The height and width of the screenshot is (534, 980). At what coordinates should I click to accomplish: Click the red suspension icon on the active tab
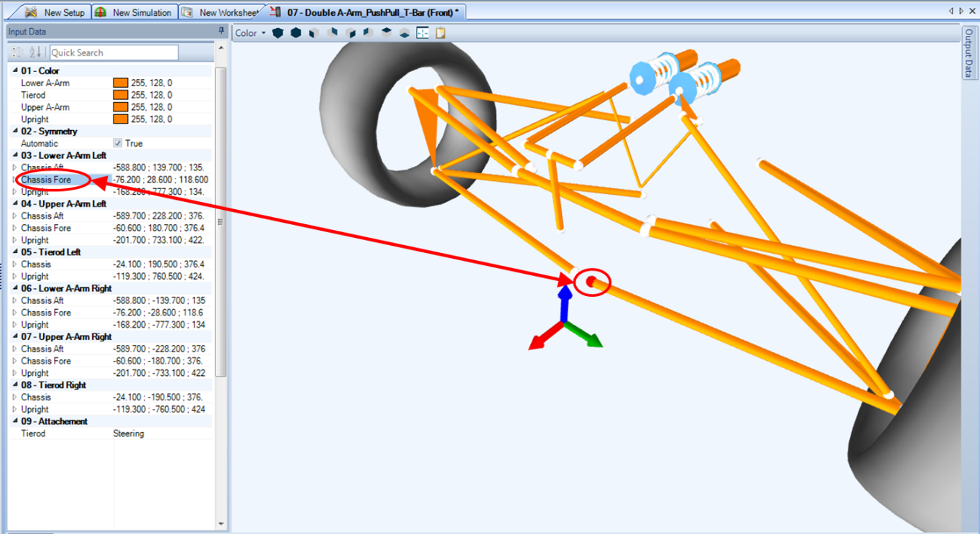tap(275, 12)
